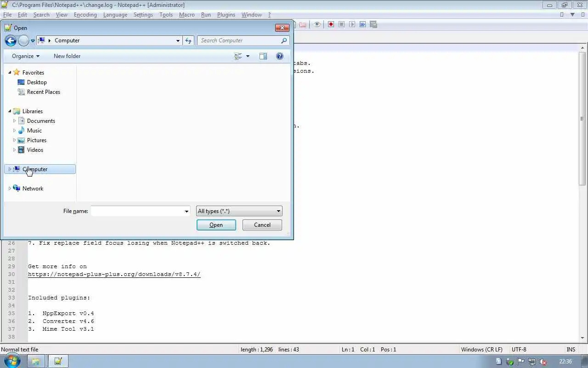Click the Monitoring (eye) toolbar icon
Viewport: 588px width, 368px height.
317,24
